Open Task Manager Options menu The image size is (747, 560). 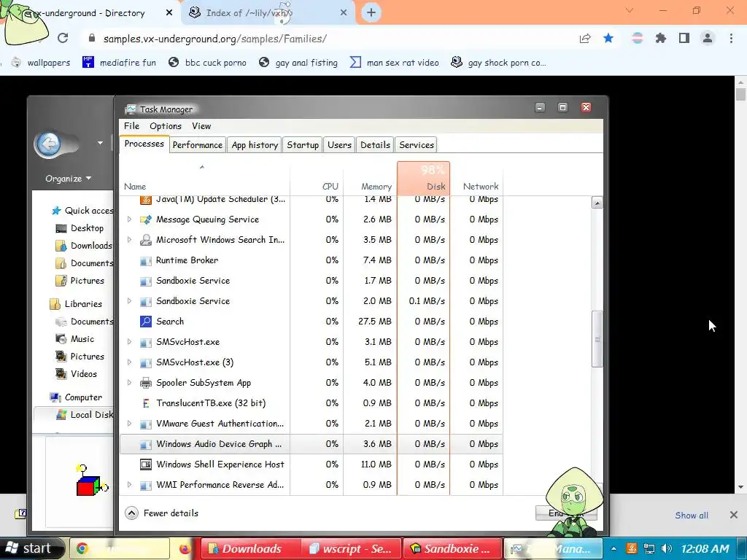166,126
